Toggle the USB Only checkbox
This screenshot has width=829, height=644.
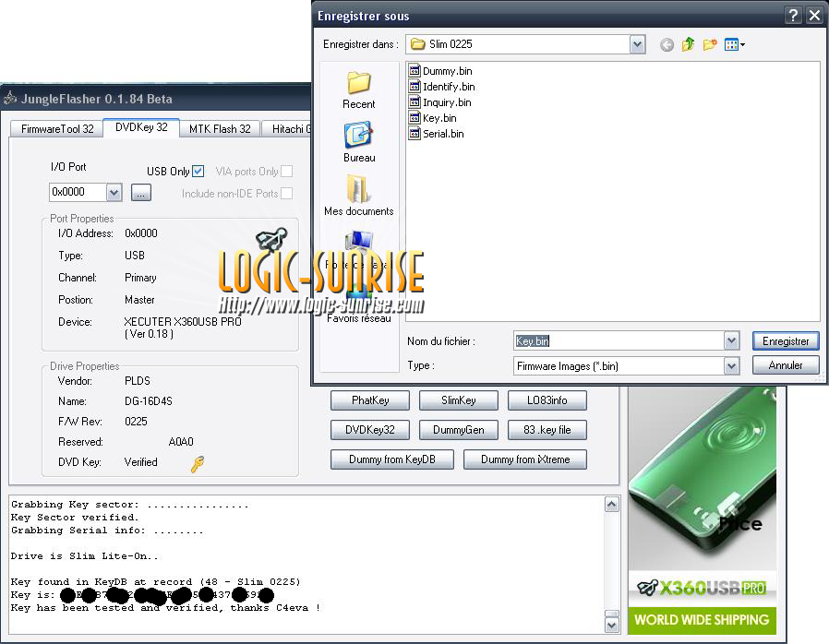coord(198,172)
